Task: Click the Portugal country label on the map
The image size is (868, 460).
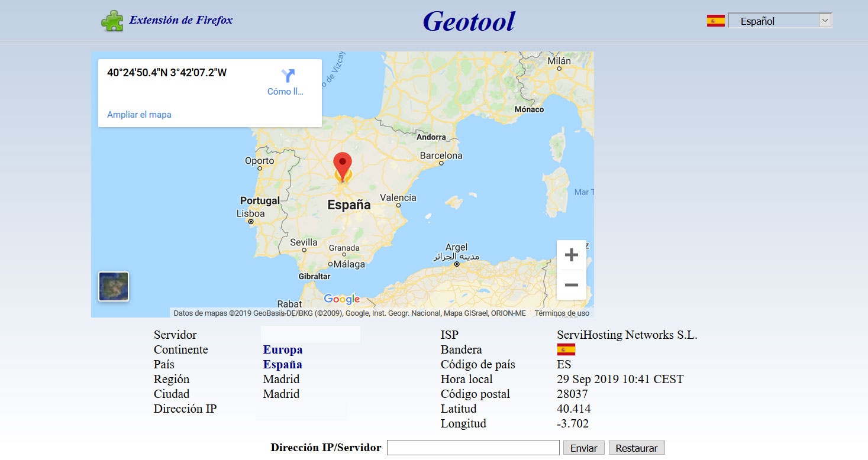Action: [260, 200]
